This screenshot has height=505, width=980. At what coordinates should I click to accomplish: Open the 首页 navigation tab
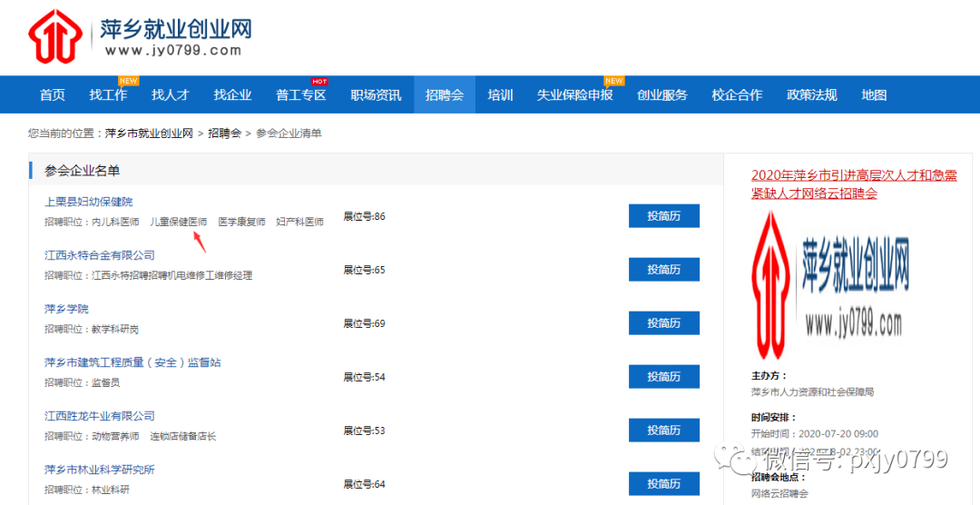click(x=53, y=95)
